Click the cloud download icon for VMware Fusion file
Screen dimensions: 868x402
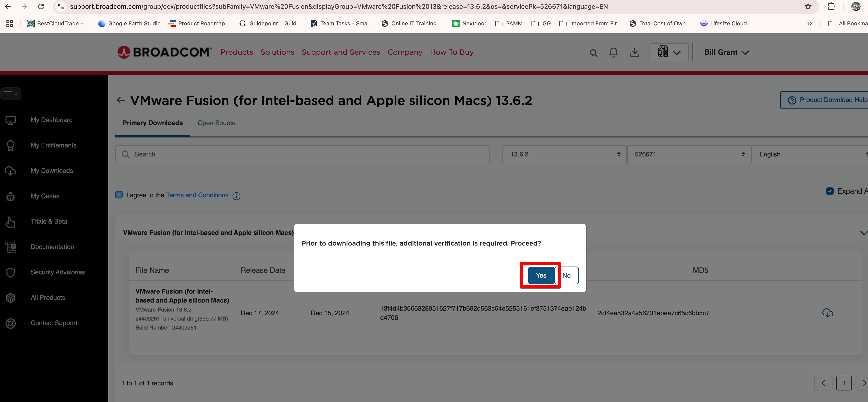(x=828, y=313)
